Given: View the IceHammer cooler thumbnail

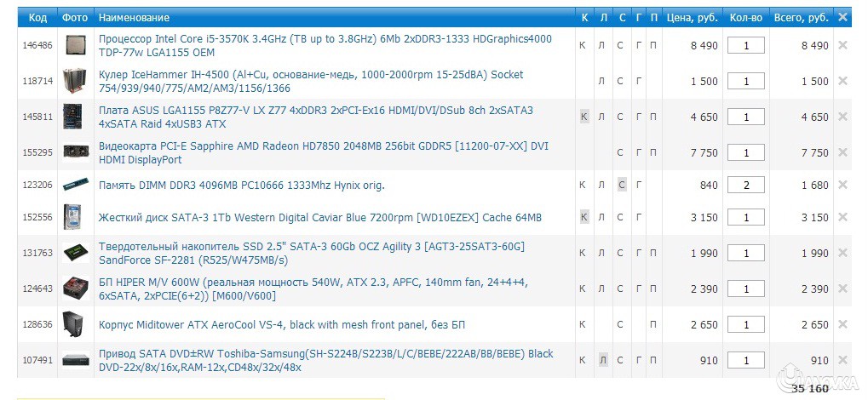Looking at the screenshot, I should click(x=75, y=81).
